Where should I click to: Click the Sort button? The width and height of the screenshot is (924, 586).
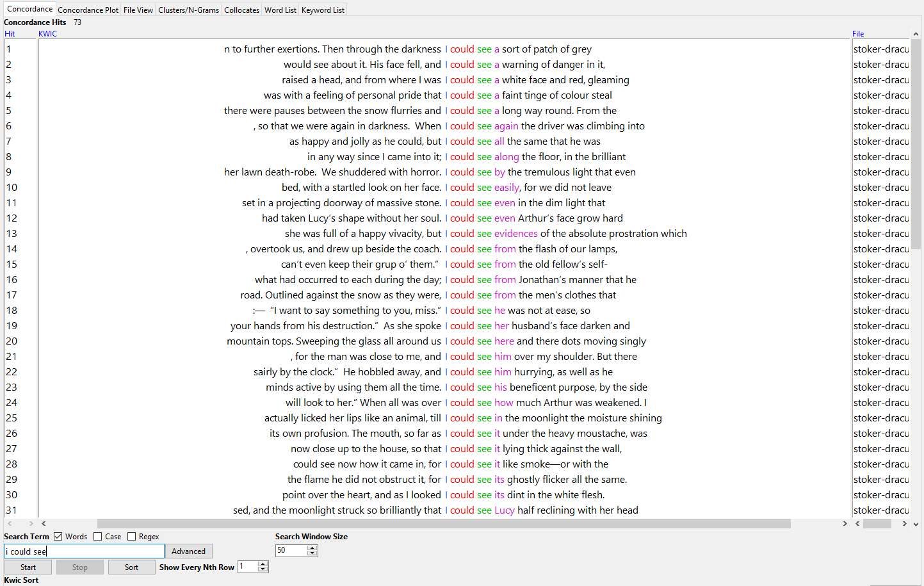point(131,567)
